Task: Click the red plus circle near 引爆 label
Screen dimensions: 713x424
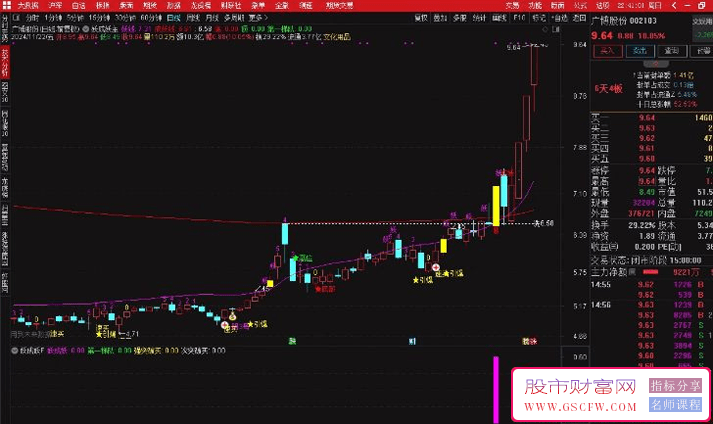Action: (436, 268)
